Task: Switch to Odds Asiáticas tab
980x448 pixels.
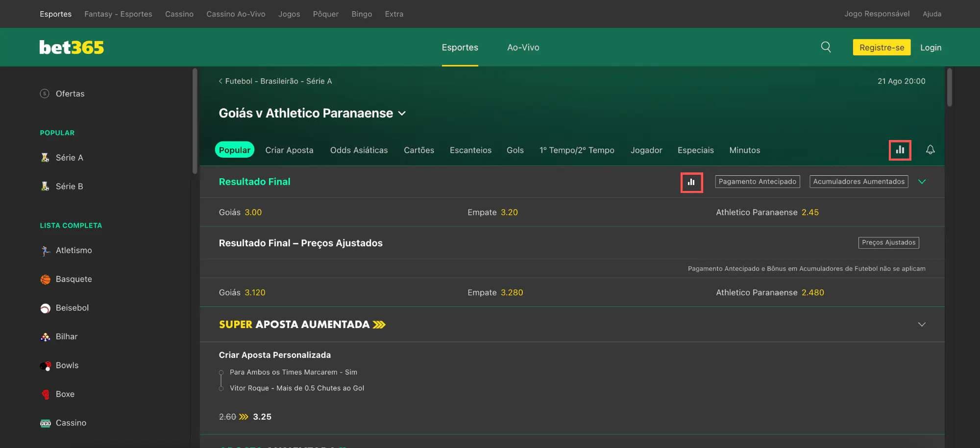Action: click(x=359, y=150)
